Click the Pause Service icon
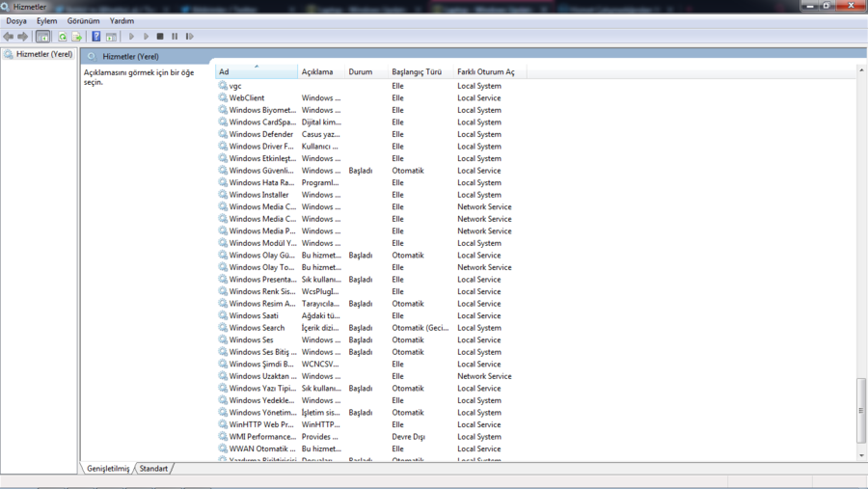This screenshot has width=868, height=489. (175, 37)
